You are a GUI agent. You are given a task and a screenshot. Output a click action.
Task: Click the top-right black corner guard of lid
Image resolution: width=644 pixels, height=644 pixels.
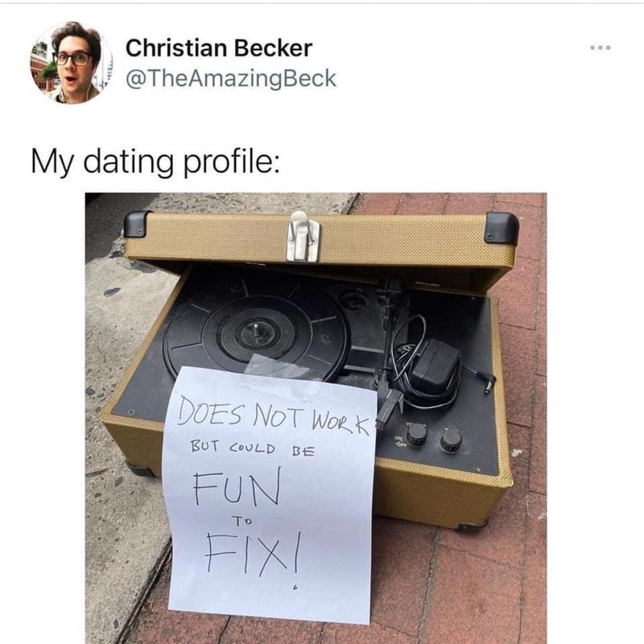pos(502,228)
